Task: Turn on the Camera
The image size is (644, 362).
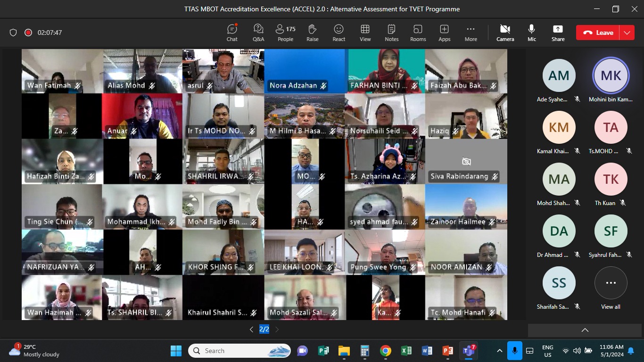Action: pyautogui.click(x=505, y=33)
